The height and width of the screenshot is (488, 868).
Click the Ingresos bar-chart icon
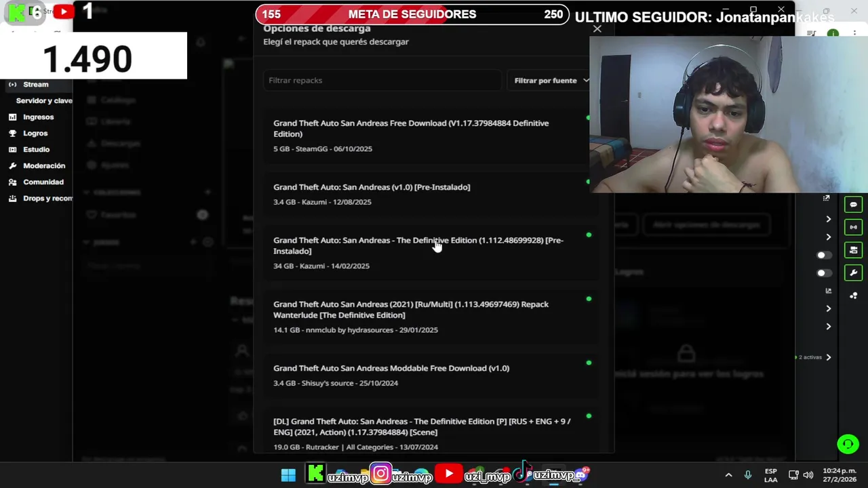tap(12, 117)
